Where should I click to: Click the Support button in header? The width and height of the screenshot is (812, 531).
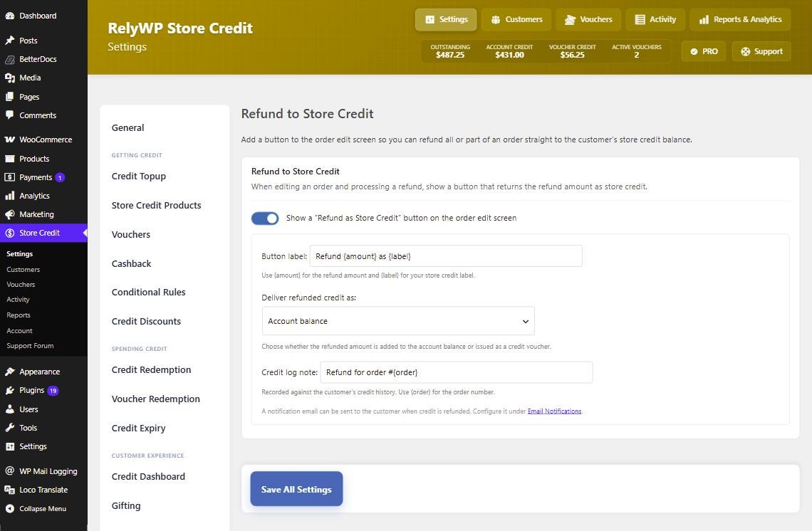(x=761, y=51)
